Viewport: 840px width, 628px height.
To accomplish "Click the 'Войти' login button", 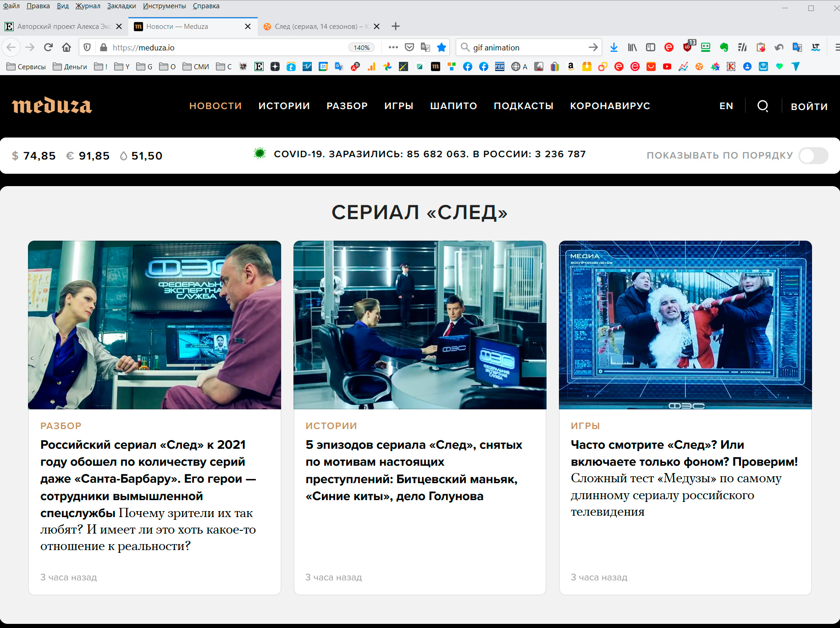I will coord(809,106).
